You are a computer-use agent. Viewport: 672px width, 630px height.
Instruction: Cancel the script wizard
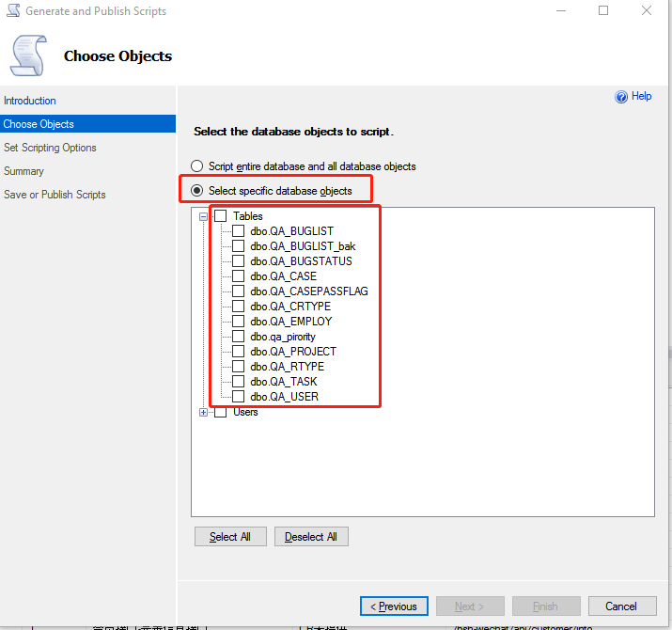[622, 606]
